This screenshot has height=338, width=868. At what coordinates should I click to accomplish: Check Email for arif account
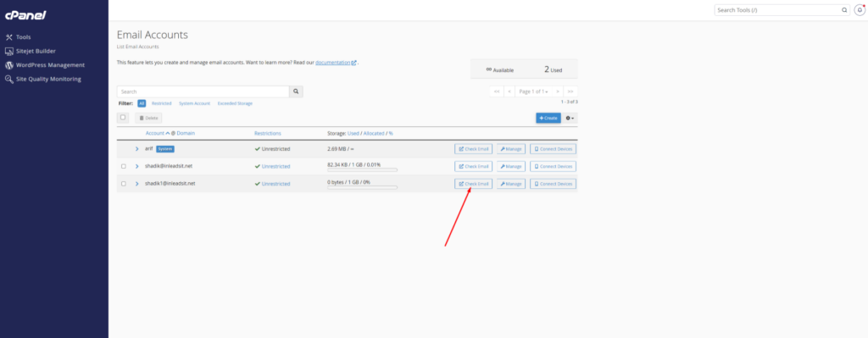(x=473, y=149)
